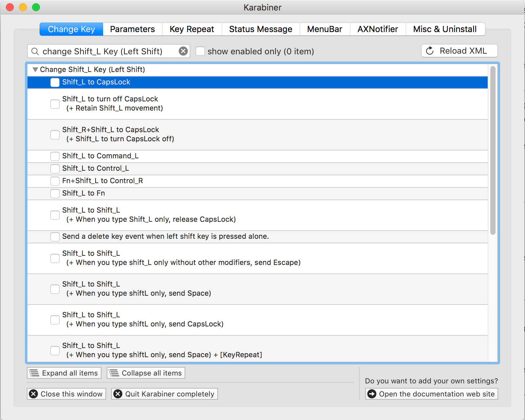Check the send Escape Shift_L option
The width and height of the screenshot is (525, 420).
click(55, 258)
